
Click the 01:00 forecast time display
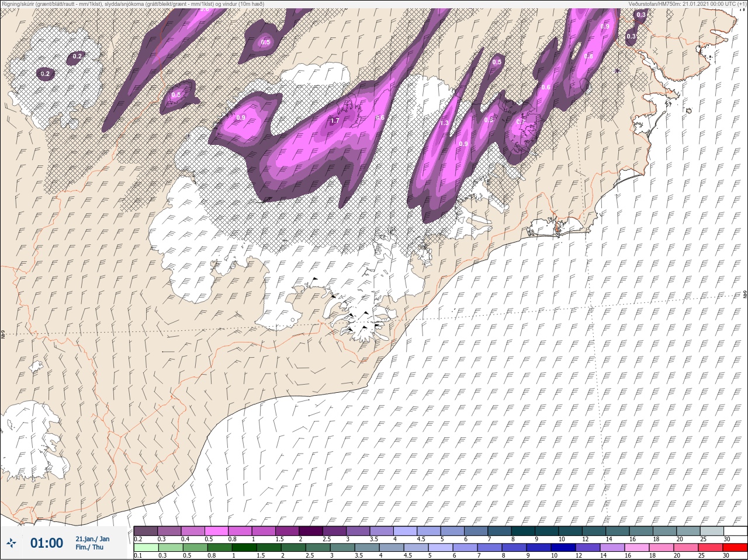click(x=47, y=543)
